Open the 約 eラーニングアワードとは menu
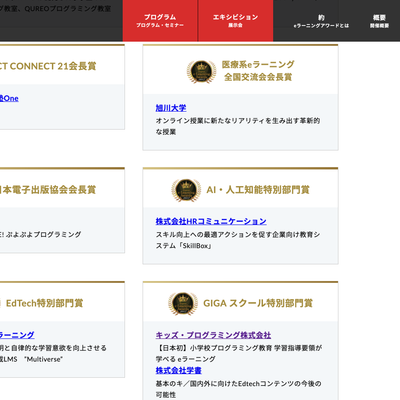400x400 pixels. (x=321, y=21)
